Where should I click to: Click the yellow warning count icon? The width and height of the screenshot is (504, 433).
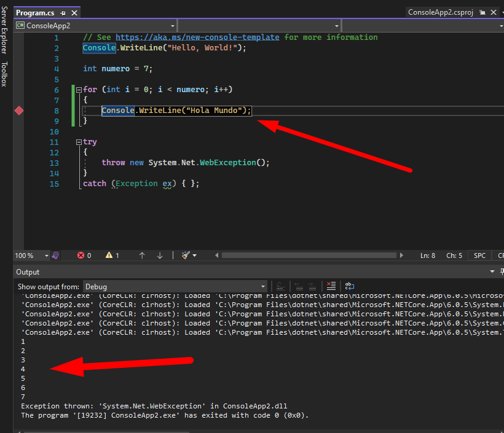pyautogui.click(x=109, y=256)
